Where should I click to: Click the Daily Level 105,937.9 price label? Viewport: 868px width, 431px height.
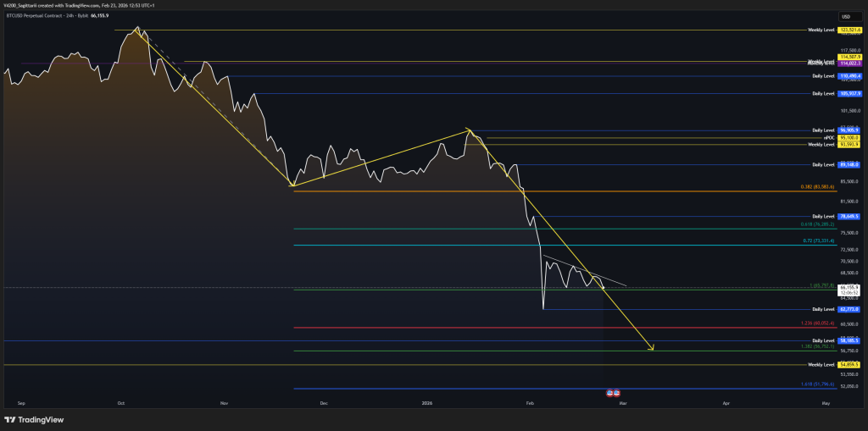click(x=849, y=93)
